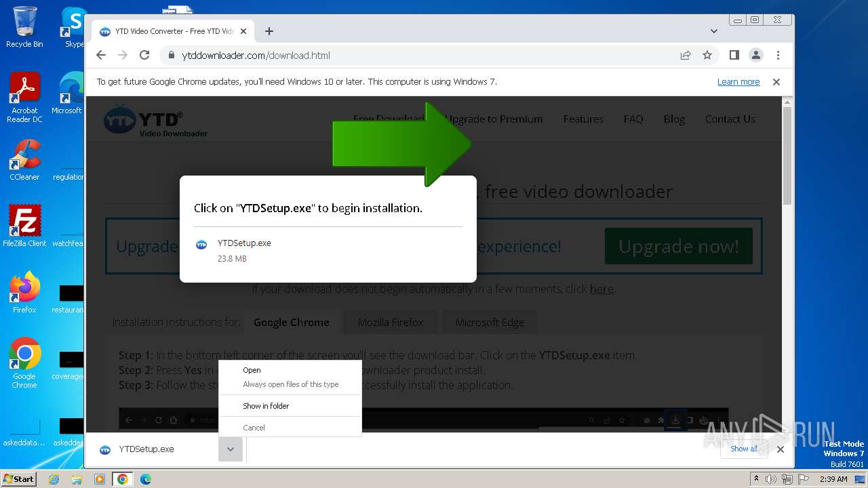Open Learn more link in infobar

click(738, 82)
